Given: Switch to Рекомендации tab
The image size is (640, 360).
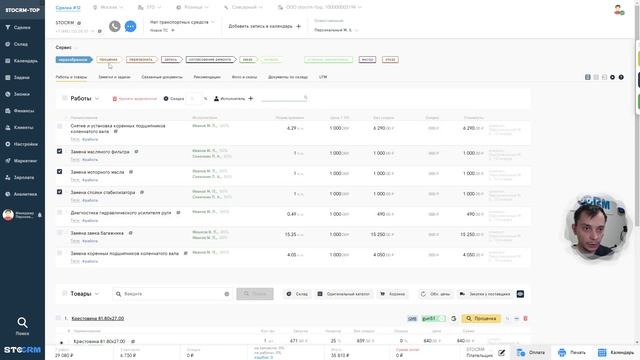Looking at the screenshot, I should (207, 77).
